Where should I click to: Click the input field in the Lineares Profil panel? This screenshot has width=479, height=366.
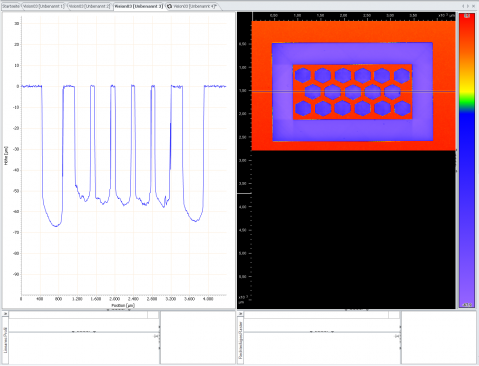(x=78, y=315)
